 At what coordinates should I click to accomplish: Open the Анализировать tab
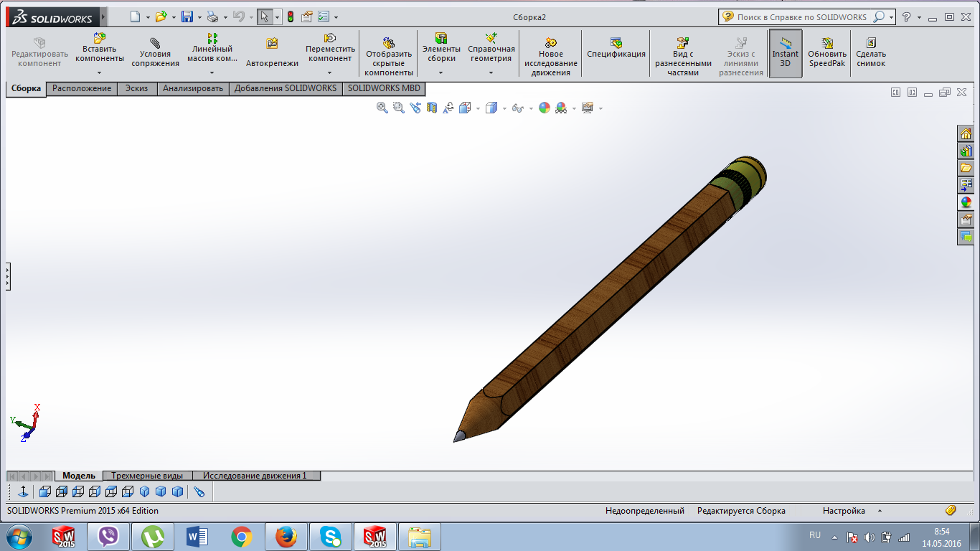click(193, 88)
